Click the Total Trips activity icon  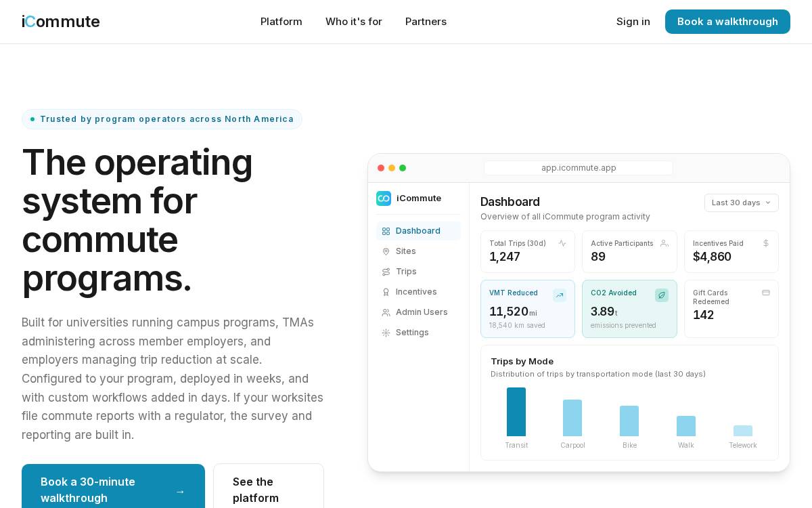tap(562, 243)
